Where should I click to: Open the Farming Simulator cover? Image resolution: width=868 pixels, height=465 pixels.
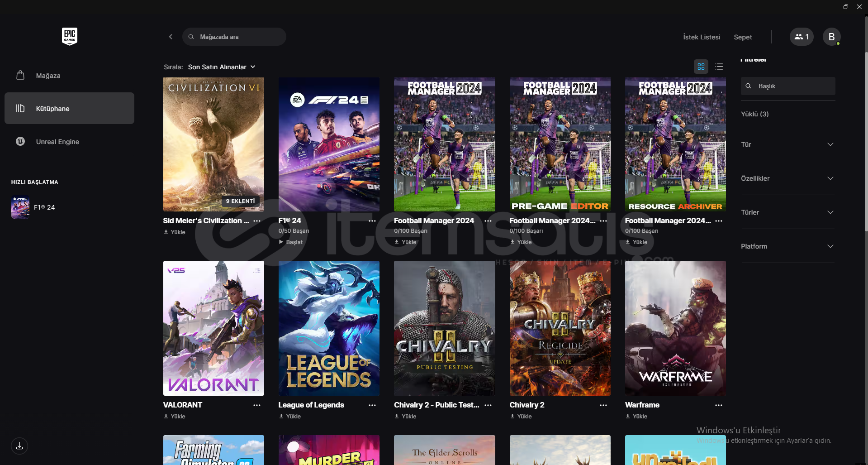point(213,450)
